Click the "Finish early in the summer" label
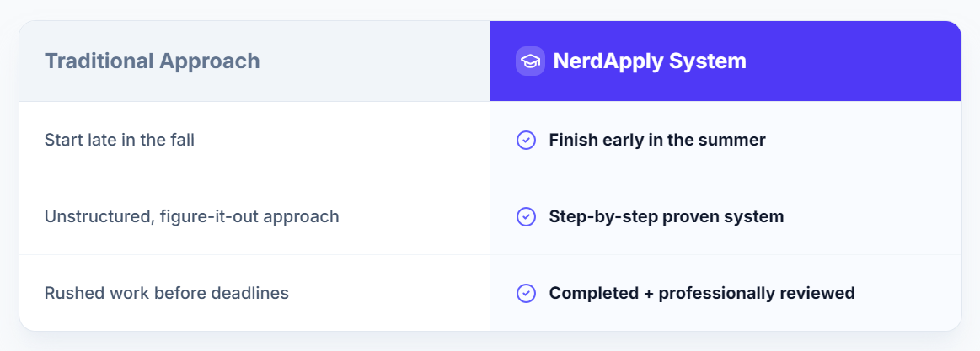This screenshot has height=351, width=980. [656, 140]
